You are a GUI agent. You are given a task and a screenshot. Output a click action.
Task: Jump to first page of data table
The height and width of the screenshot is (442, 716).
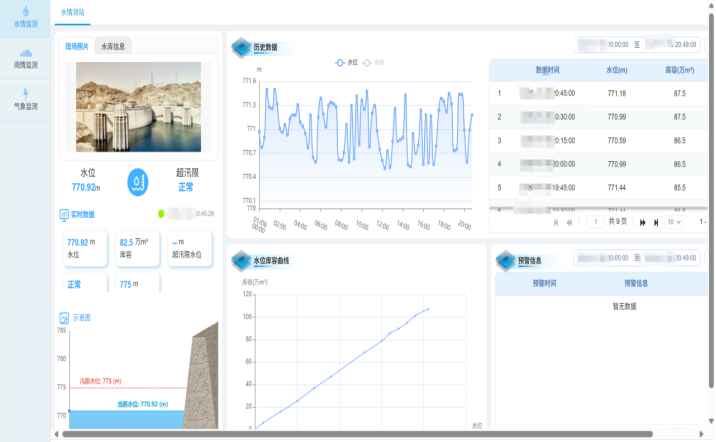tap(554, 222)
